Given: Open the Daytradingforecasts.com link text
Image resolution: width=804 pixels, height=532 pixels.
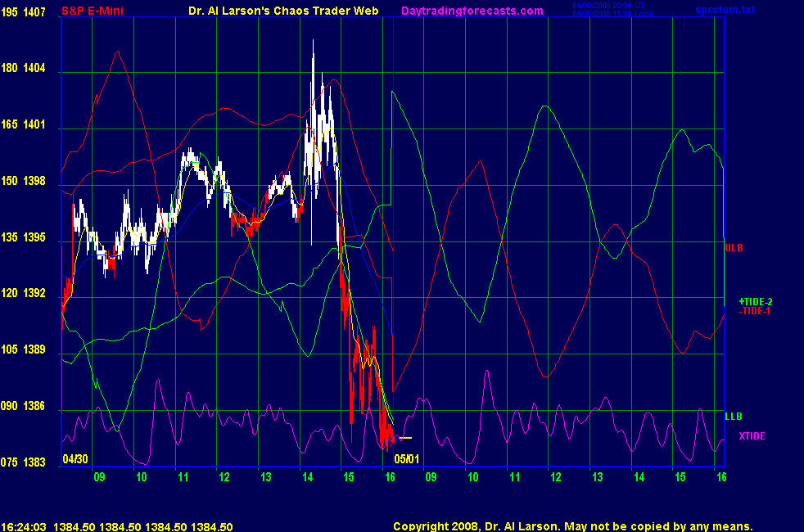Looking at the screenshot, I should 472,11.
